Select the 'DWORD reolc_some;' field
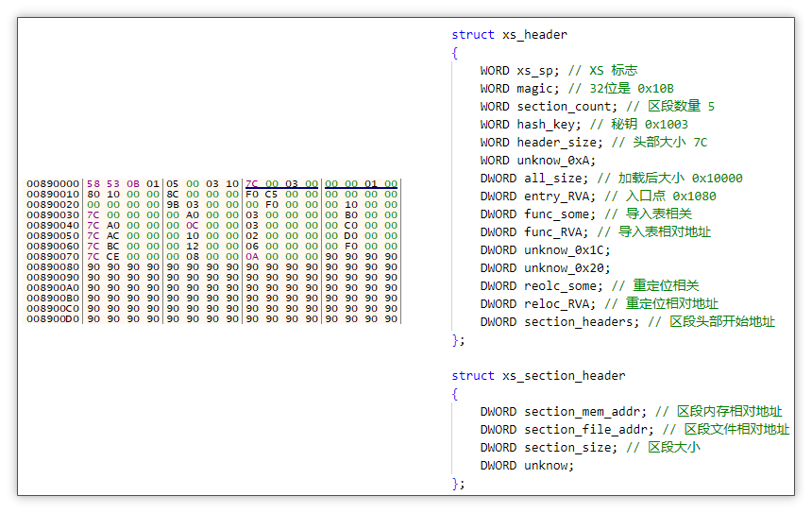812x513 pixels. click(x=541, y=286)
